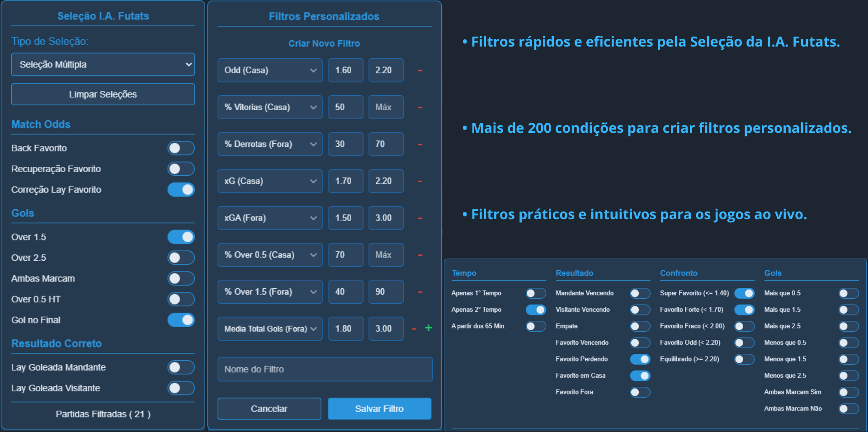This screenshot has height=432, width=868.
Task: Add a new filter condition with plus icon
Action: point(429,328)
